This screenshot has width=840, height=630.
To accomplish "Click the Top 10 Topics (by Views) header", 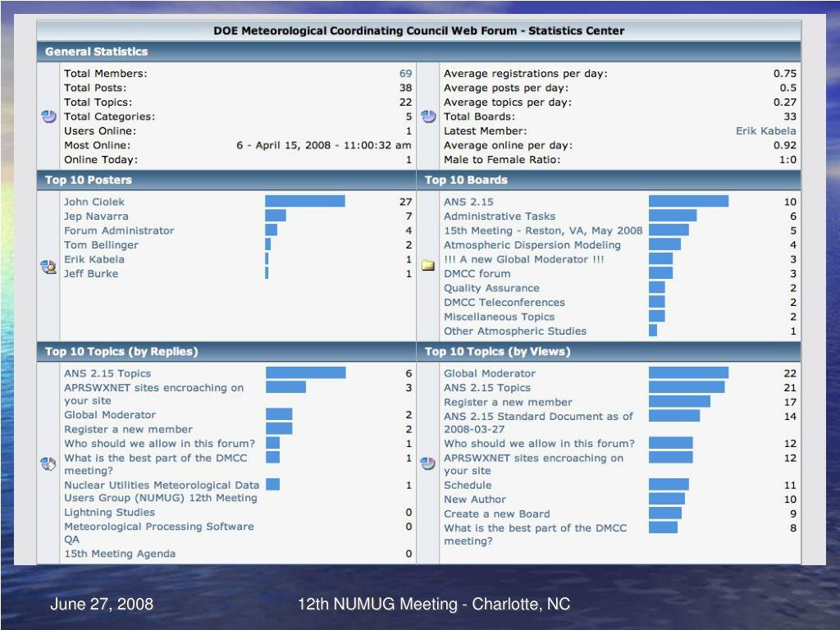I will (x=609, y=351).
